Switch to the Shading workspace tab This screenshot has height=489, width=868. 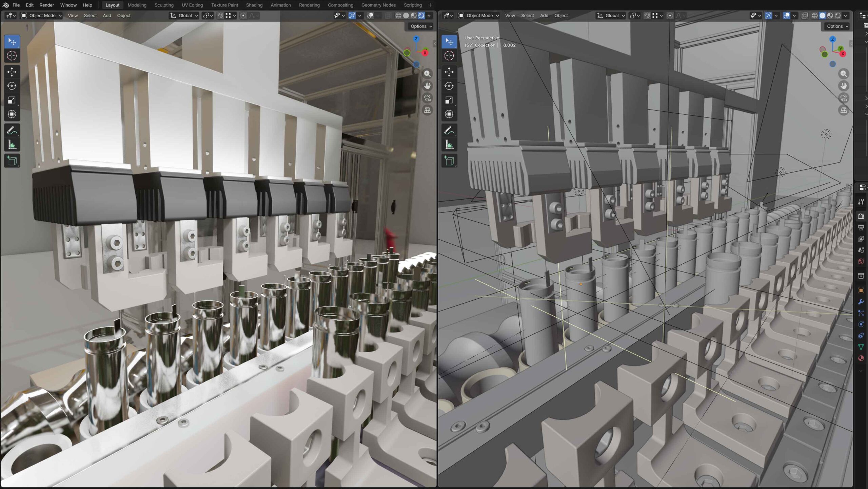click(x=254, y=5)
